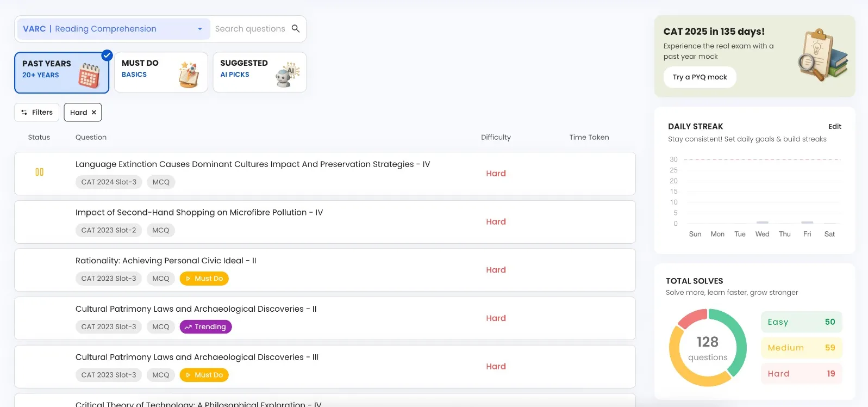Click the calendar icon on Past Years card

coord(89,75)
